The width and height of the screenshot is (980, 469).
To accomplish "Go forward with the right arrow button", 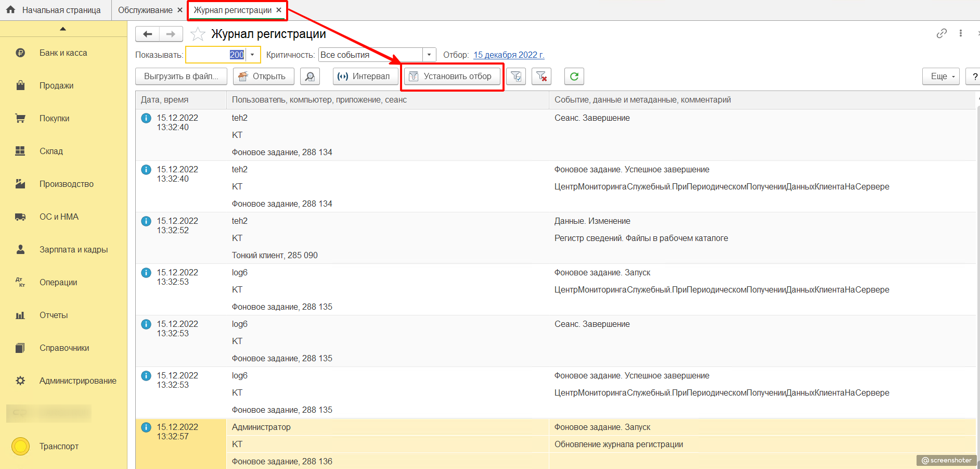I will coord(171,34).
